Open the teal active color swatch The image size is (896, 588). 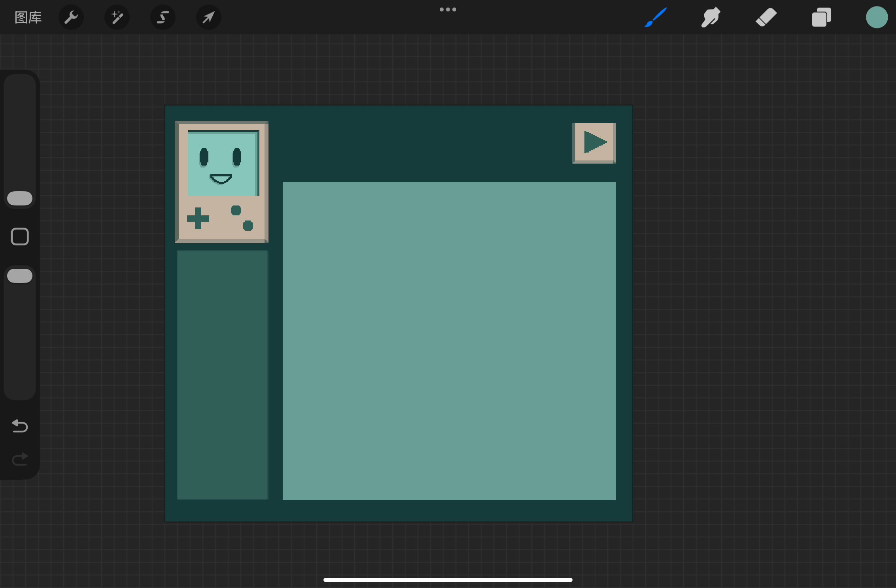tap(877, 17)
